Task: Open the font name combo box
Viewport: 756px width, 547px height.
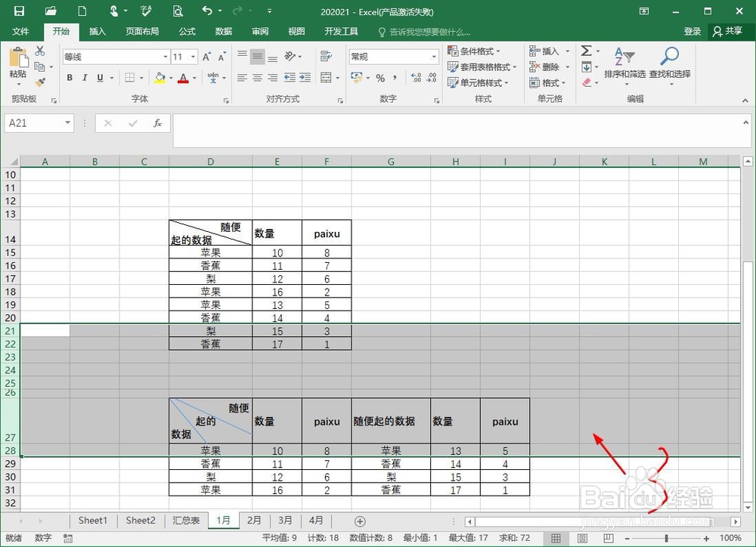Action: click(116, 57)
